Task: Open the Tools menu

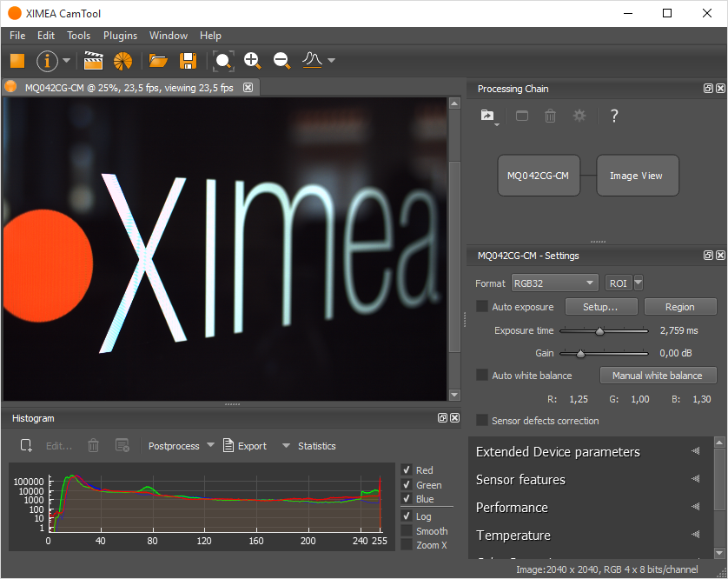Action: tap(78, 36)
